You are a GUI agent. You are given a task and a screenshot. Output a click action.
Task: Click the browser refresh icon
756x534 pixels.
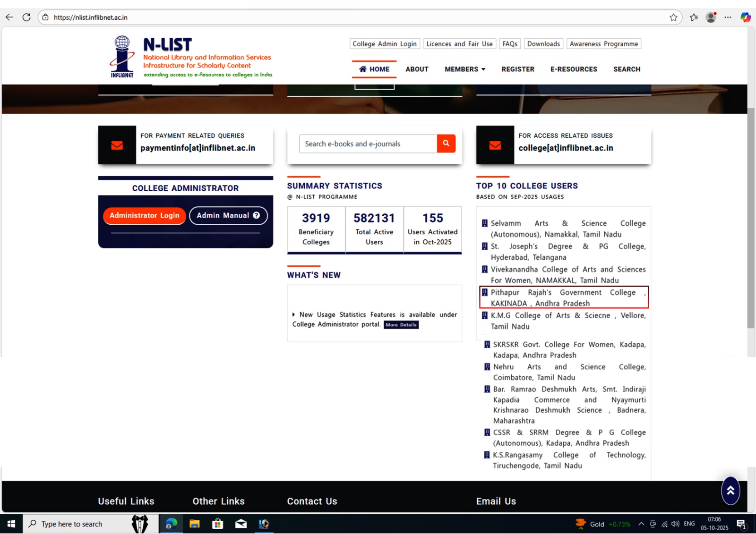pyautogui.click(x=26, y=17)
